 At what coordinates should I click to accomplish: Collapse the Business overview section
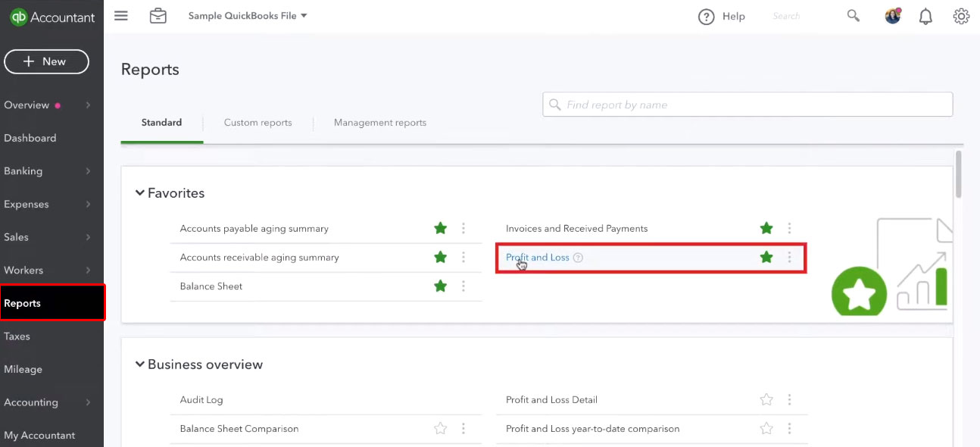click(x=139, y=364)
